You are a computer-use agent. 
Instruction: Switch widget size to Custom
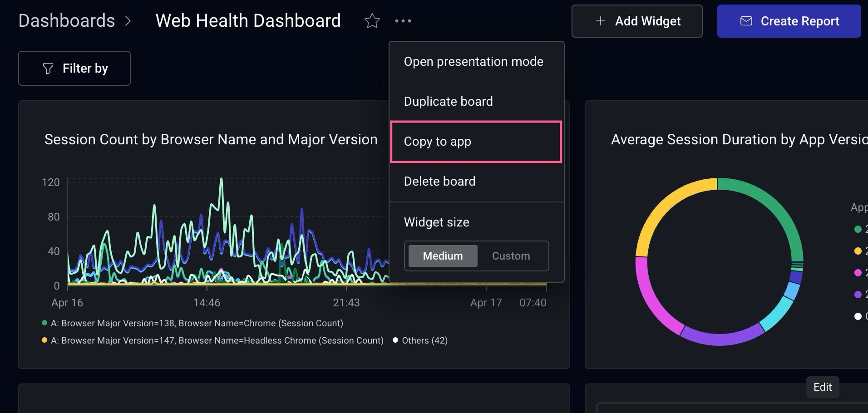point(511,256)
